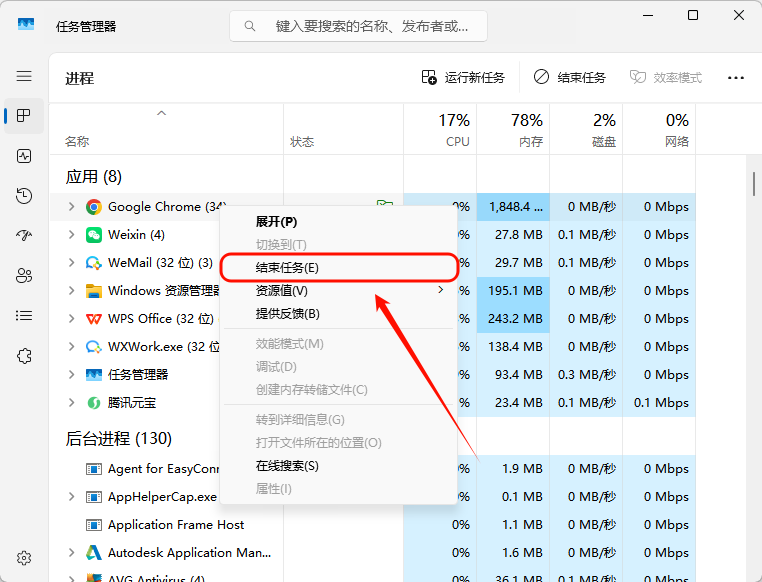The height and width of the screenshot is (582, 762).
Task: Click the 0.3 MB/秒 disk cell
Action: coord(586,375)
